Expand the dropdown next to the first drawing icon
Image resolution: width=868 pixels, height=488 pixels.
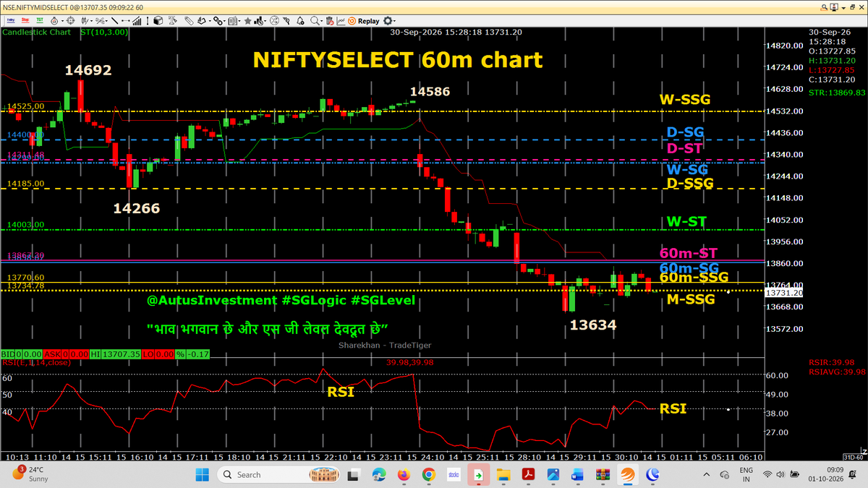pyautogui.click(x=62, y=22)
